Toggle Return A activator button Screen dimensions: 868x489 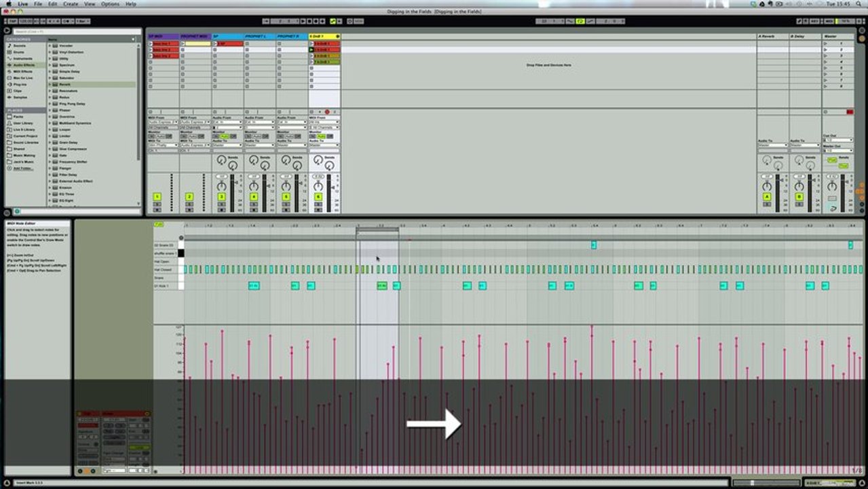coord(767,197)
